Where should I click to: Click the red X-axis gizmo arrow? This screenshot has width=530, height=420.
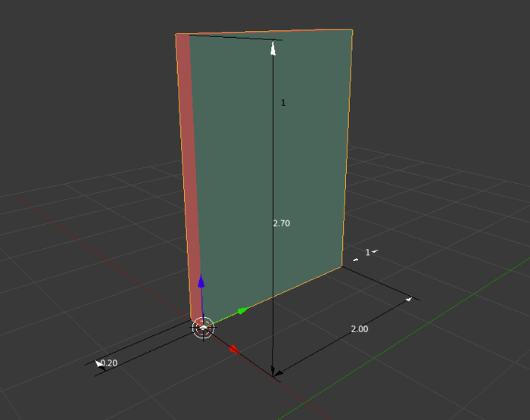click(x=234, y=349)
